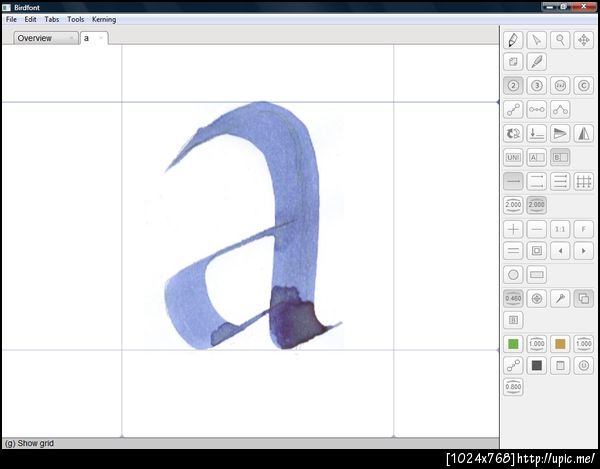
Task: Open the Edit menu
Action: tap(30, 20)
